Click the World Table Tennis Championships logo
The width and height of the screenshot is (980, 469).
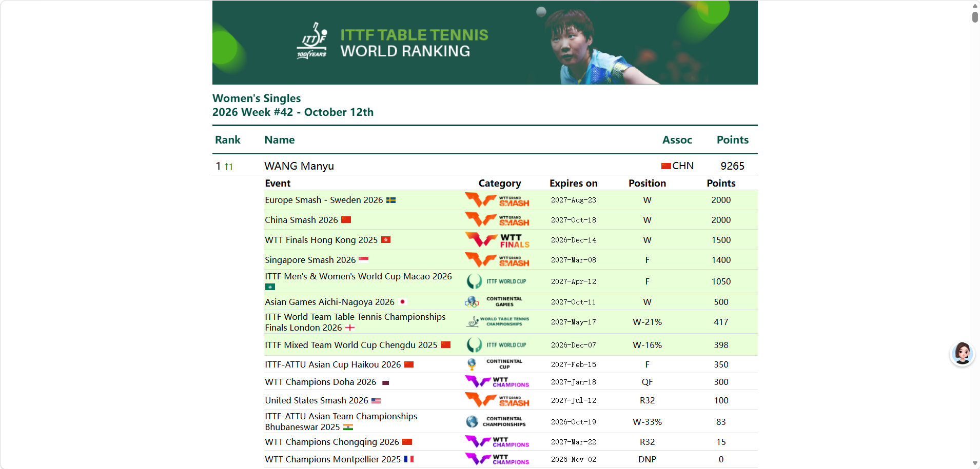coord(497,322)
